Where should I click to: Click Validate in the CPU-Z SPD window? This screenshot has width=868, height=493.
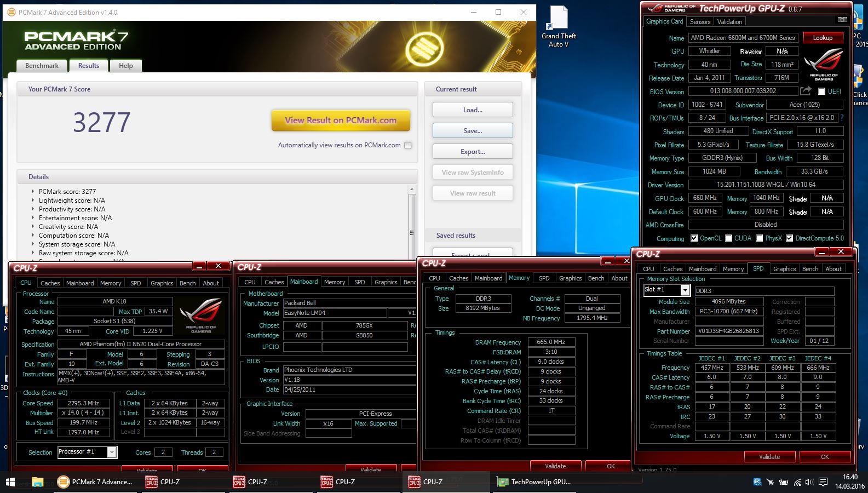[769, 456]
